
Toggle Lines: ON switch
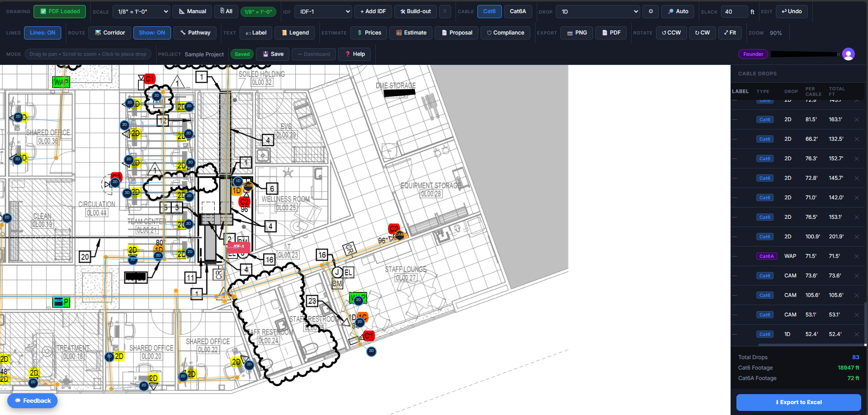43,33
